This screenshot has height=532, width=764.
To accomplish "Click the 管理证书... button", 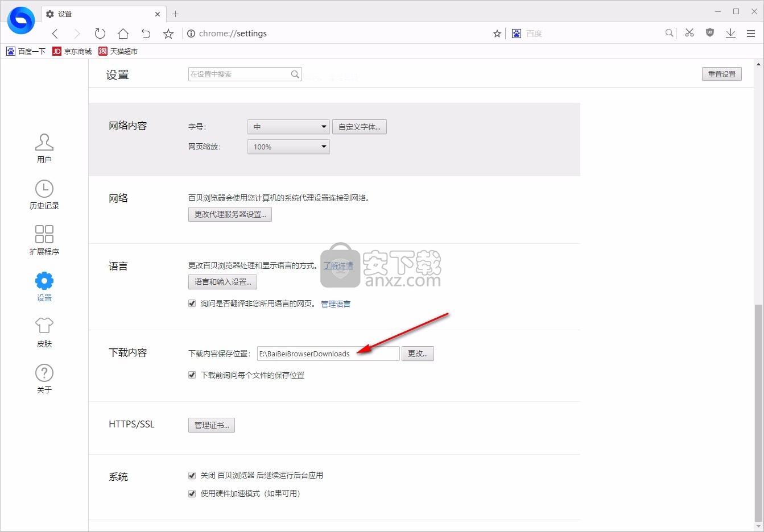I will (x=212, y=425).
